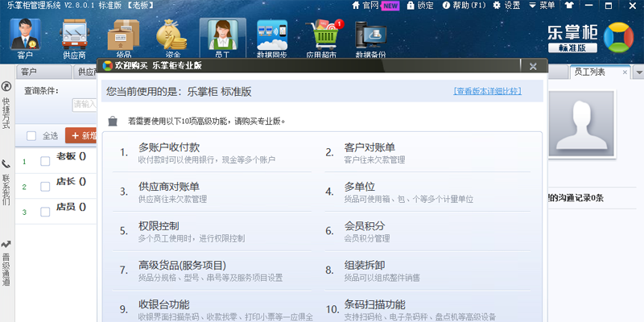
Task: Check the 店员 row checkbox
Action: 45,212
